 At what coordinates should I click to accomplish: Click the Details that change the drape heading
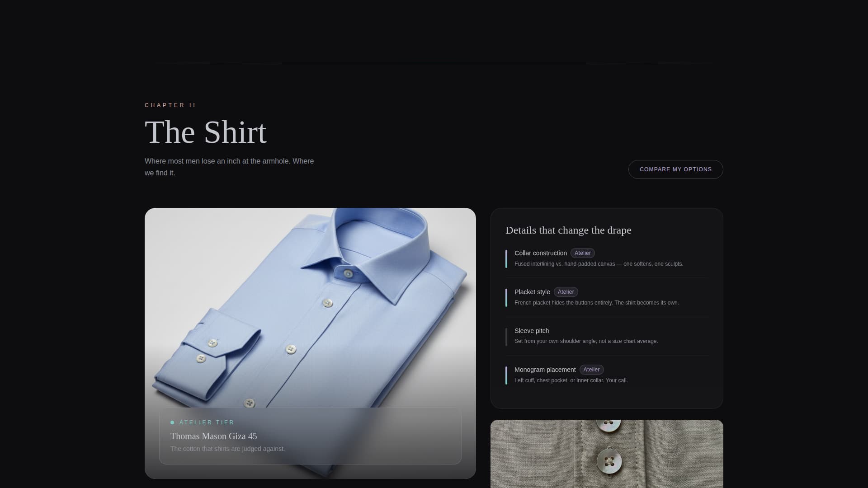(568, 230)
